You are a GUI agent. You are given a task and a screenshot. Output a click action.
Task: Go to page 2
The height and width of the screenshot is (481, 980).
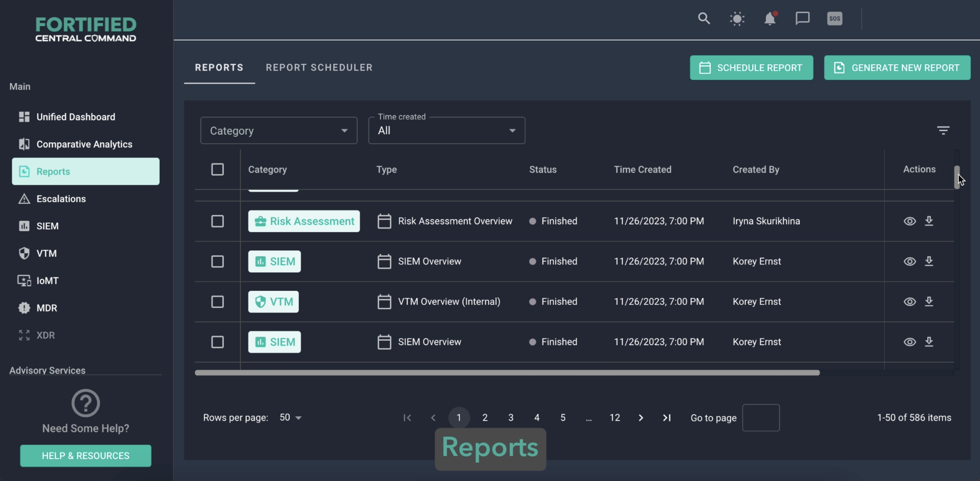(485, 418)
